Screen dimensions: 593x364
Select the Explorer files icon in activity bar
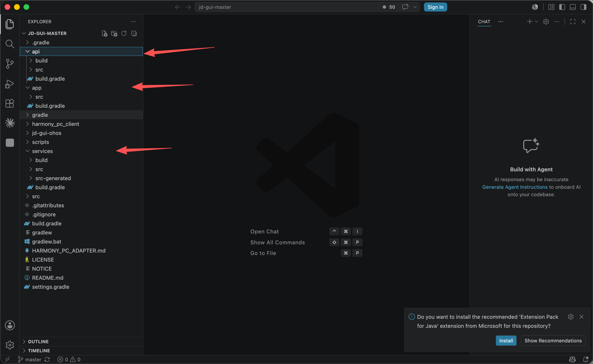[10, 24]
